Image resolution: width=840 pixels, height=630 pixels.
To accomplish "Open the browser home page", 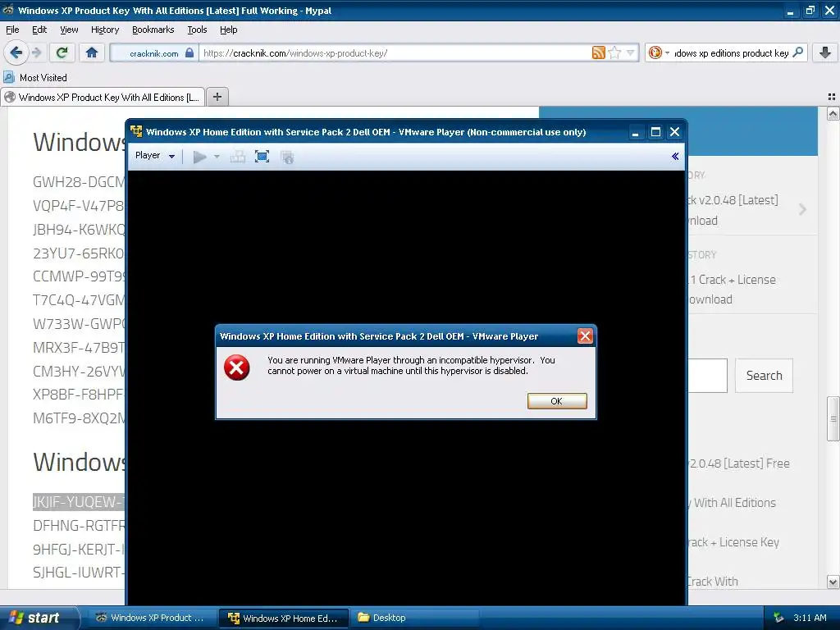I will click(x=92, y=52).
